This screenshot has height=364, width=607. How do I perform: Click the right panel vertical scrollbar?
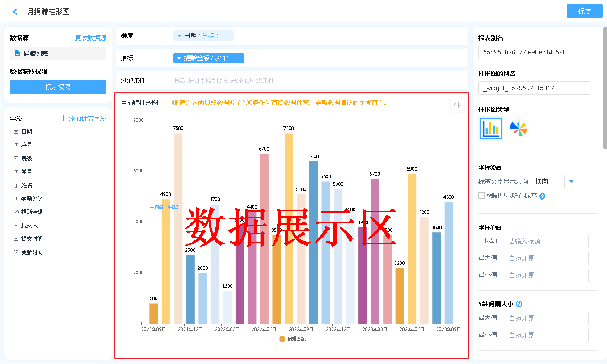click(605, 89)
